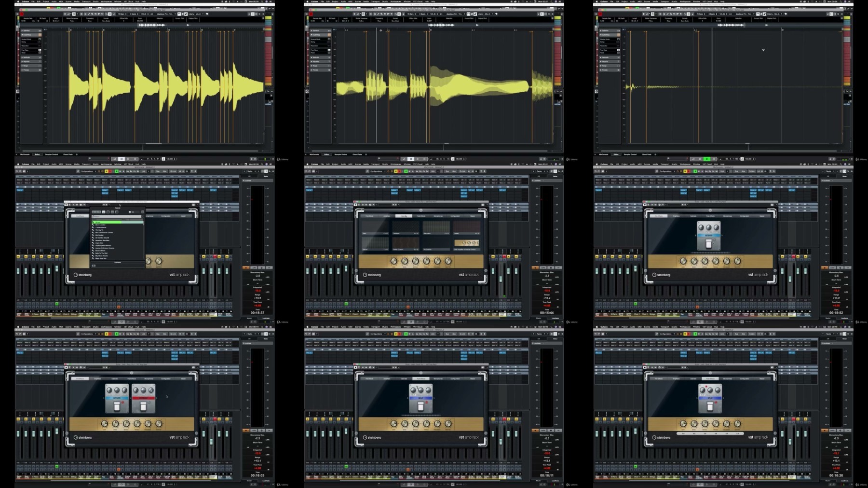Collapse AudioWarp section in dense-hitpoints editor inspector

coord(31,35)
